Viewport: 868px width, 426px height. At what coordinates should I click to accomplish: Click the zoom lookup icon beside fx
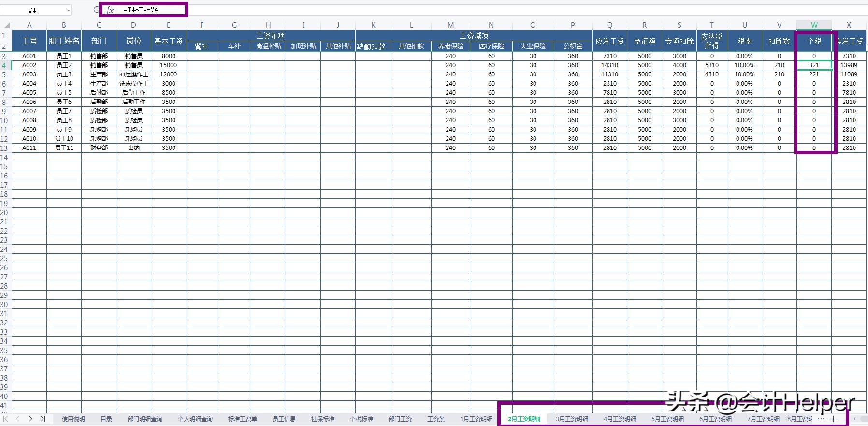pos(96,10)
